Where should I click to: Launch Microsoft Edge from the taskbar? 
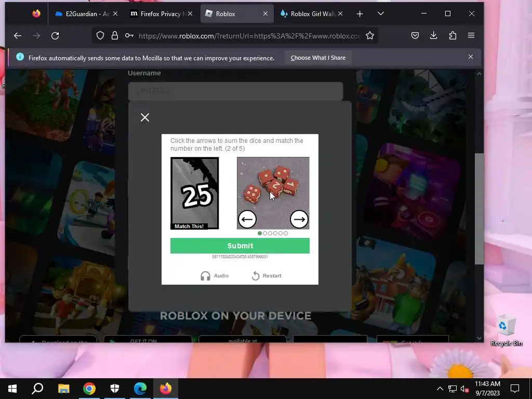click(140, 389)
